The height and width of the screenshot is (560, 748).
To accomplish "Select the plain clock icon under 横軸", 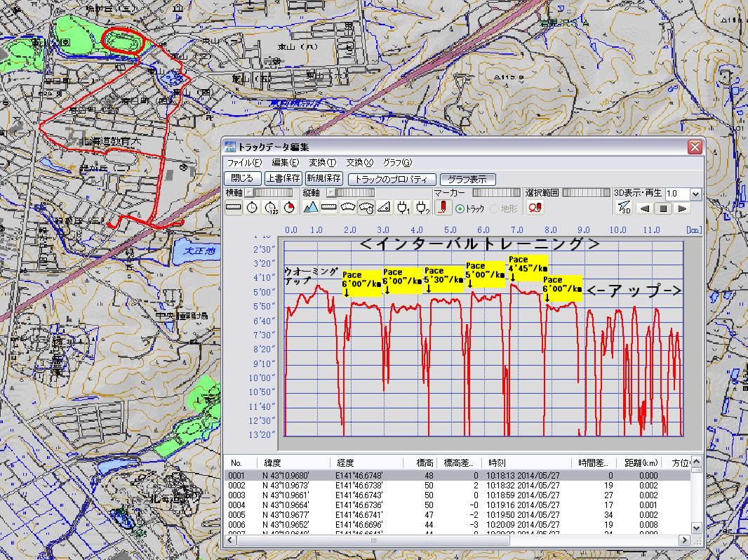I will pos(252,208).
